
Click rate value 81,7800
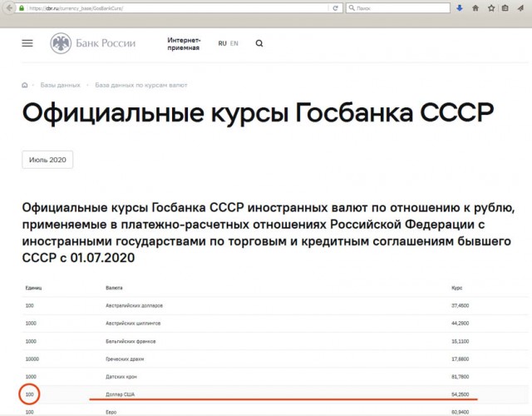pyautogui.click(x=460, y=377)
